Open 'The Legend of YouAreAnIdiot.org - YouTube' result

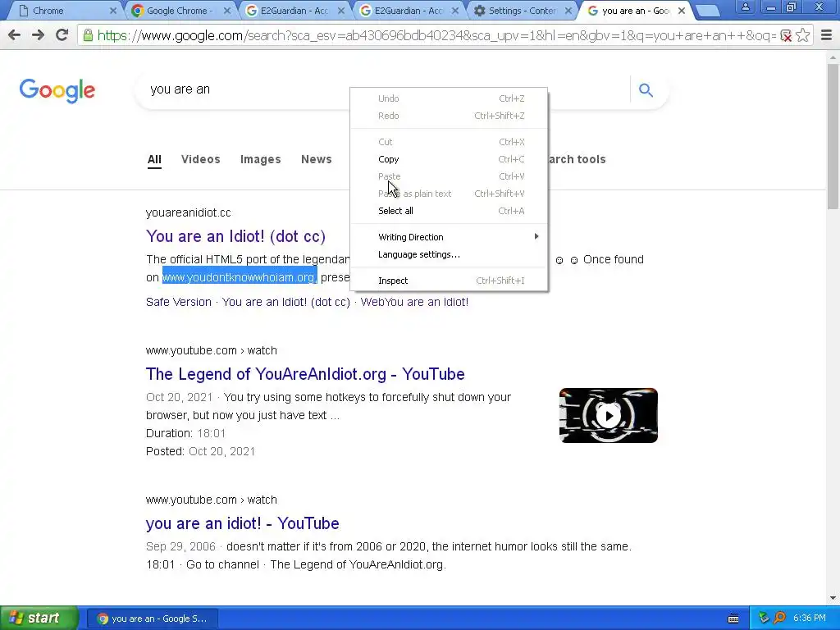pos(305,374)
